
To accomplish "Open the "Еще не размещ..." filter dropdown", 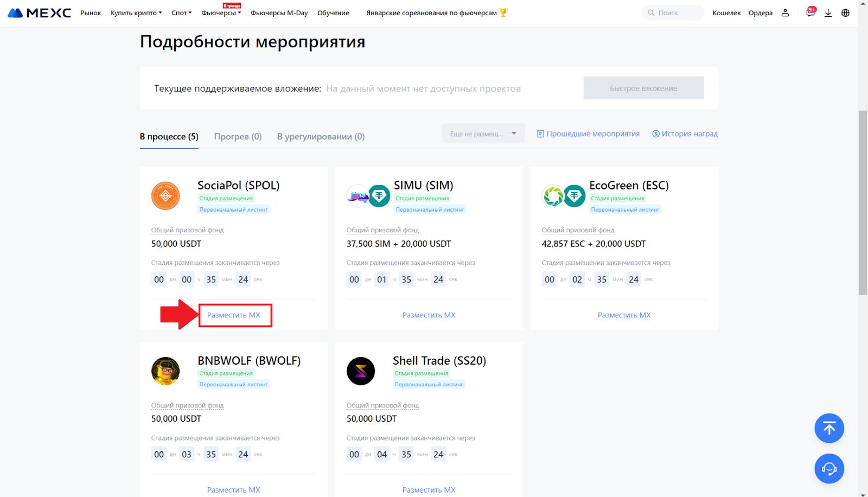I will tap(483, 133).
